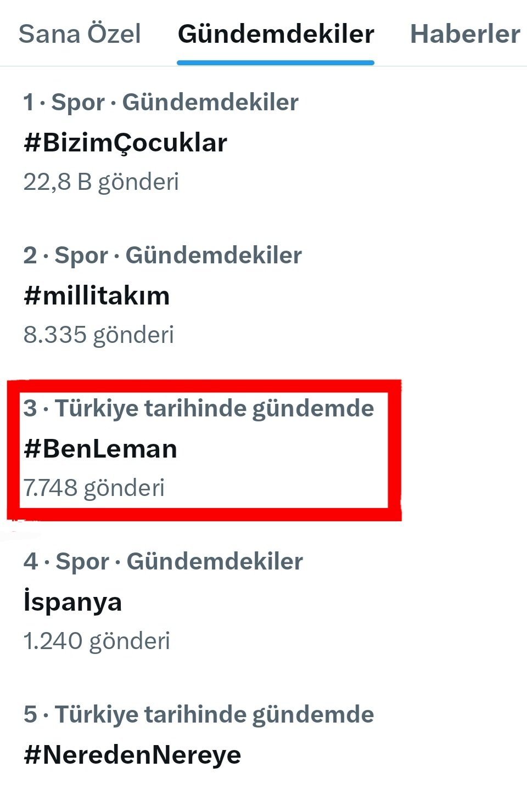Click the 7.748 gönderi count

point(94,488)
